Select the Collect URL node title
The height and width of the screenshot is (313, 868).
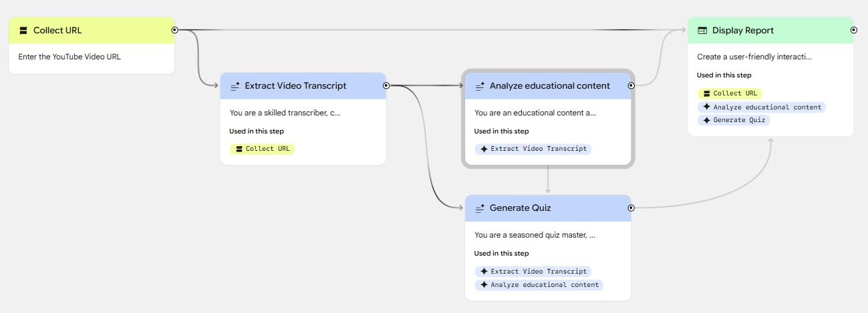tap(57, 31)
